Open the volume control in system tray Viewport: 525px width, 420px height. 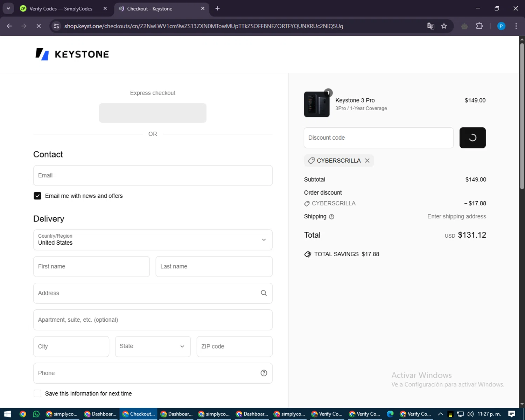click(x=470, y=414)
